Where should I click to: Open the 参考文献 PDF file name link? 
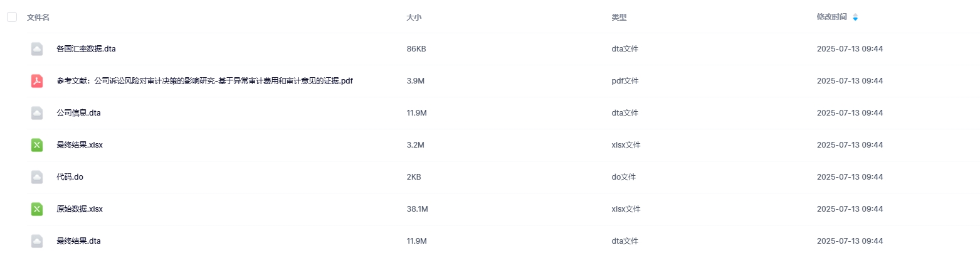point(204,81)
